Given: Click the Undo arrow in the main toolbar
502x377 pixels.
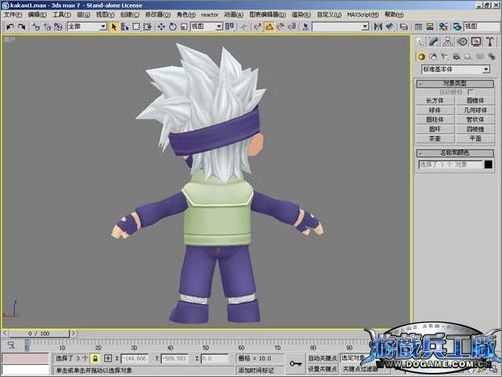Looking at the screenshot, I should pyautogui.click(x=10, y=27).
